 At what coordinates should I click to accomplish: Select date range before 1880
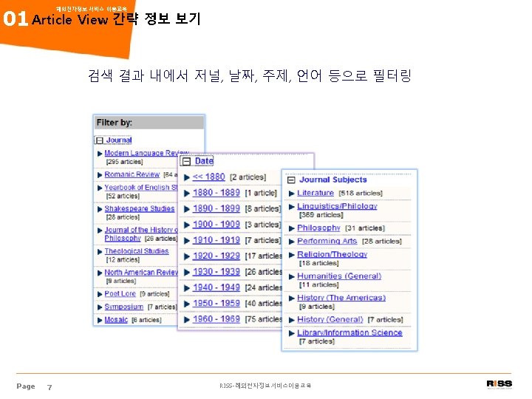(208, 177)
